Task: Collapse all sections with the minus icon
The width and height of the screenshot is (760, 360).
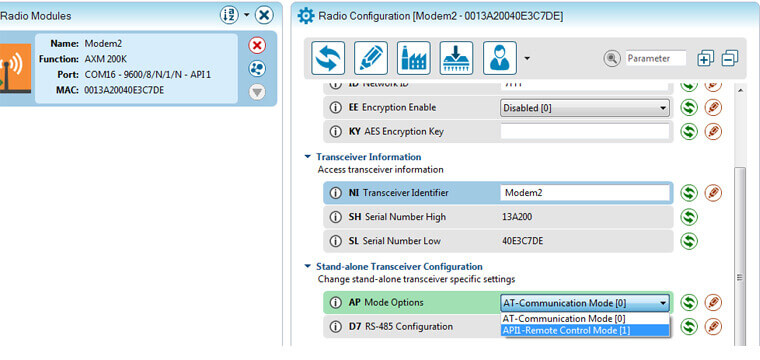Action: [730, 59]
